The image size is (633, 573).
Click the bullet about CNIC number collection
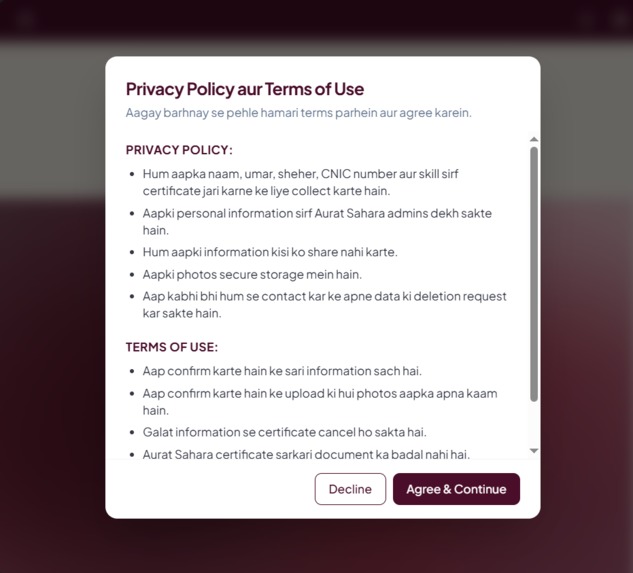coord(300,183)
